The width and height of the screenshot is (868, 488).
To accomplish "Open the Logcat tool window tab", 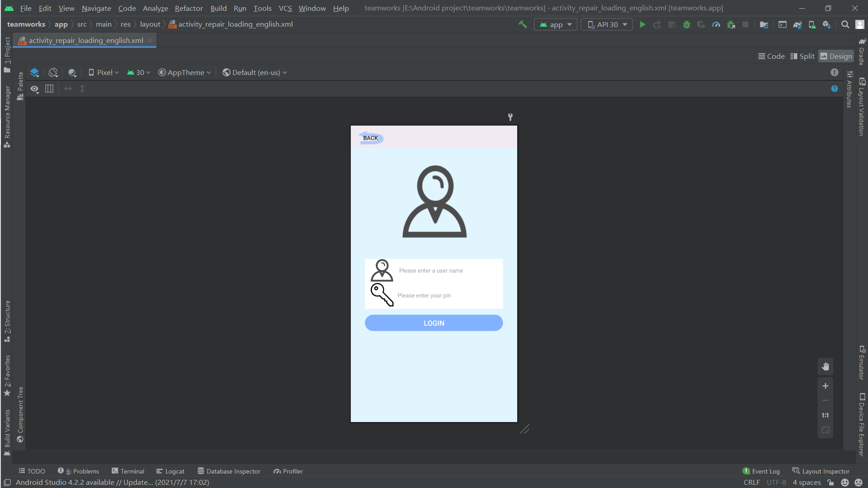I will pyautogui.click(x=170, y=471).
